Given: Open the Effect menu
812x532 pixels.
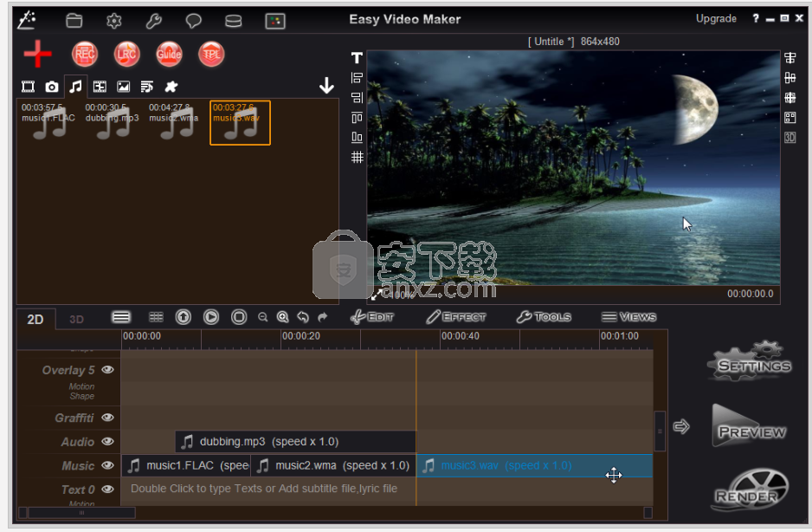Looking at the screenshot, I should tap(456, 317).
